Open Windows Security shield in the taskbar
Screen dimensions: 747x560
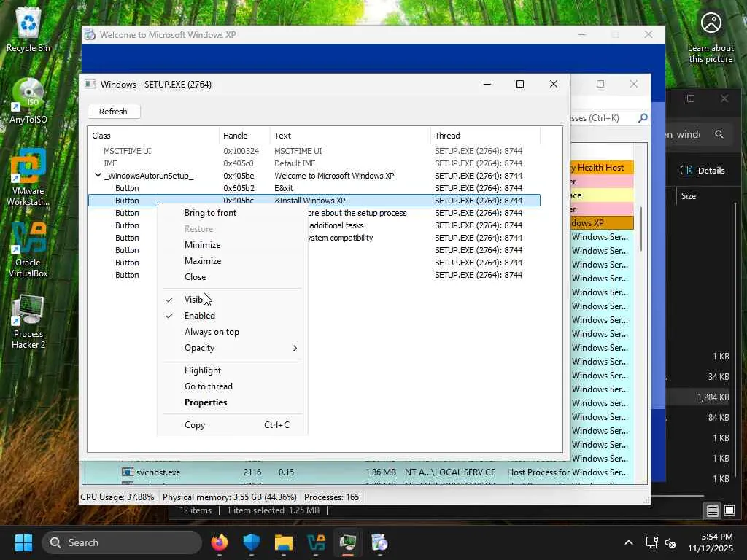(x=251, y=542)
